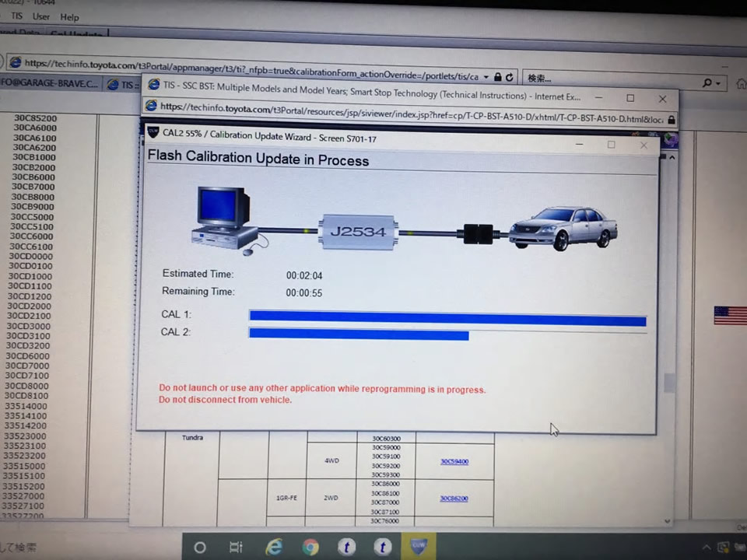Click the refresh icon in address bar
Image resolution: width=747 pixels, height=560 pixels.
510,77
